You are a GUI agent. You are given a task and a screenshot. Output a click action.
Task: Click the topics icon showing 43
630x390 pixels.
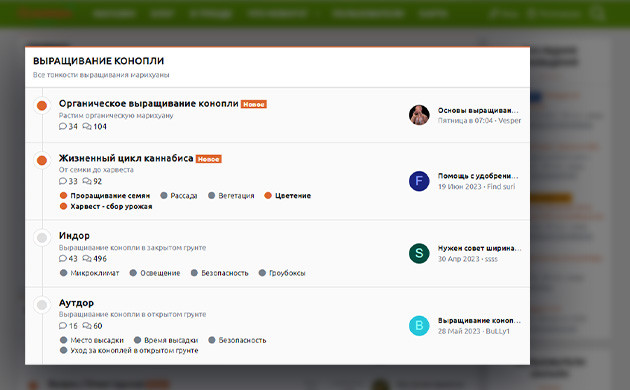(63, 259)
